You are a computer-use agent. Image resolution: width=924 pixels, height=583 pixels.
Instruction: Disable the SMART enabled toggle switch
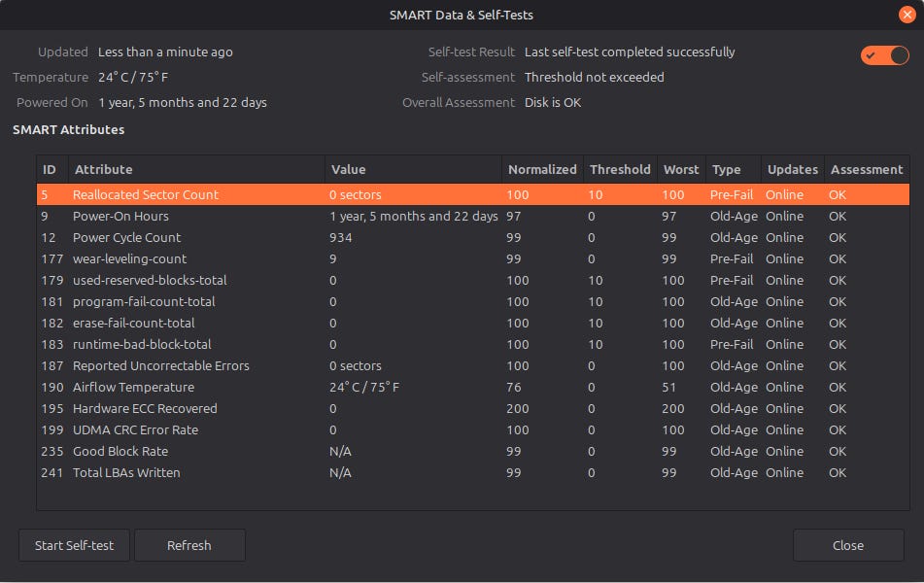pos(884,55)
